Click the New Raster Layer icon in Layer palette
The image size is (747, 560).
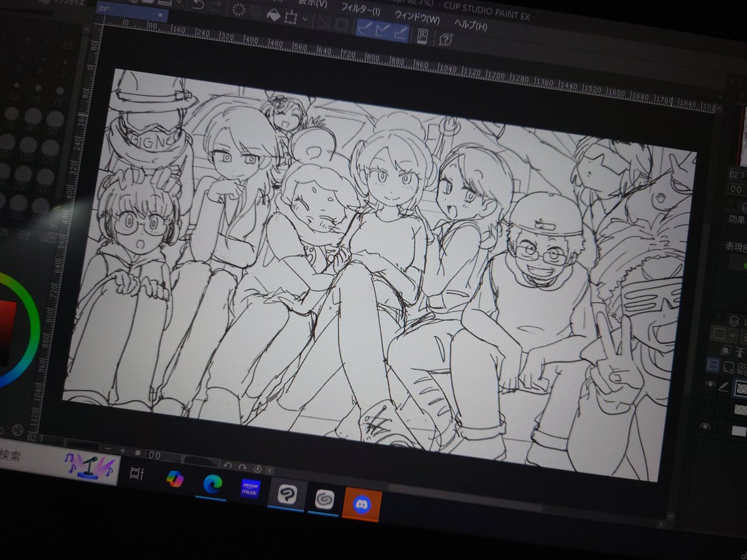tap(728, 366)
